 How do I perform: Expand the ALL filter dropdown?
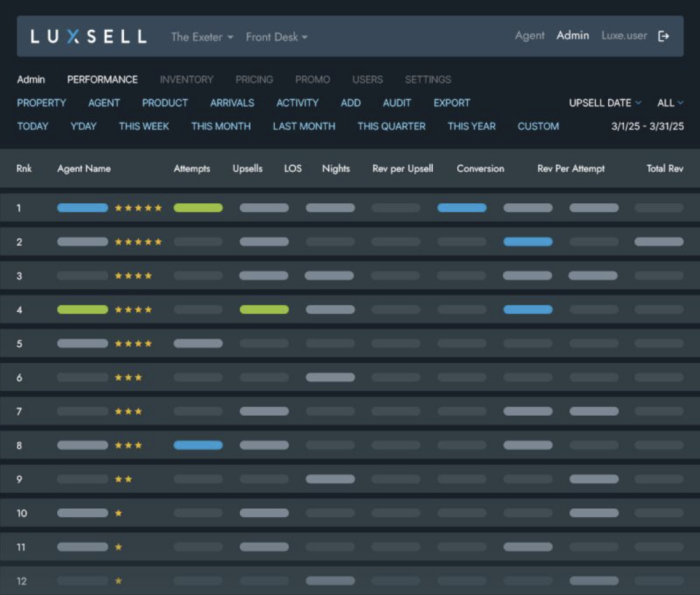click(670, 103)
